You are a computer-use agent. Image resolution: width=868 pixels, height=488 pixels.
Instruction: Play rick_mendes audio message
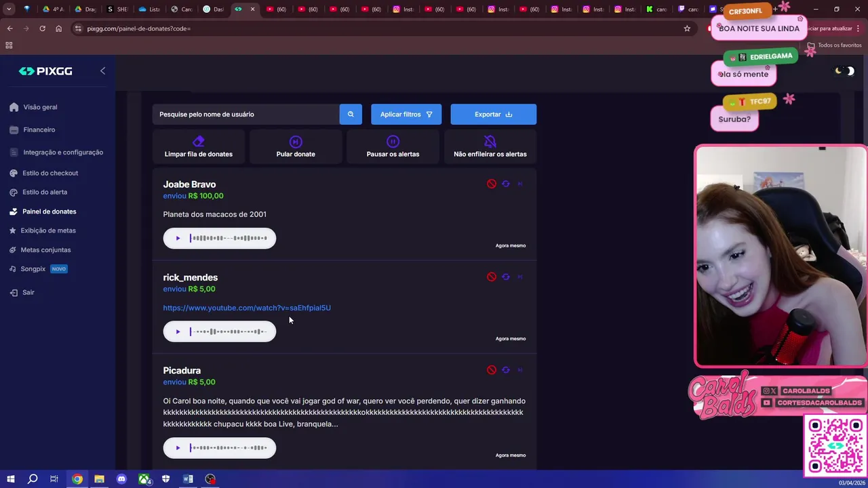pos(178,331)
